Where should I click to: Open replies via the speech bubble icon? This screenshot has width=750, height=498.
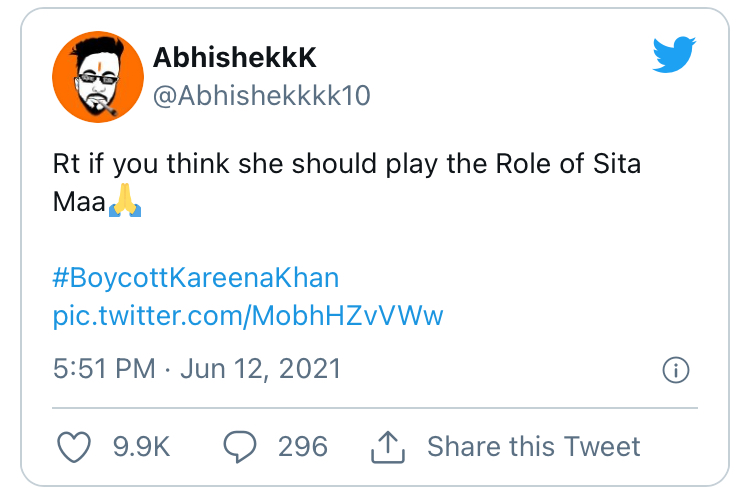click(240, 447)
